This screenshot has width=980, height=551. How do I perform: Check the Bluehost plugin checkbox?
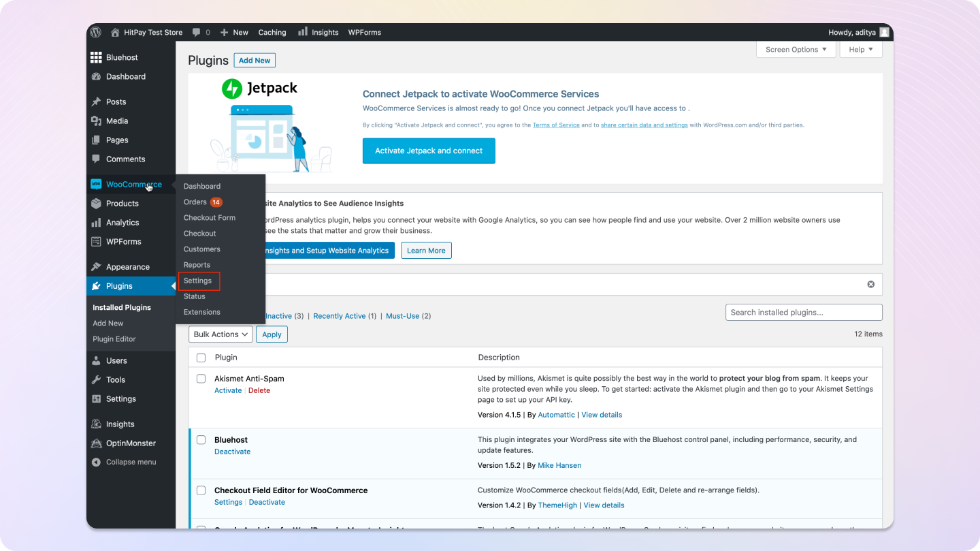click(x=201, y=439)
